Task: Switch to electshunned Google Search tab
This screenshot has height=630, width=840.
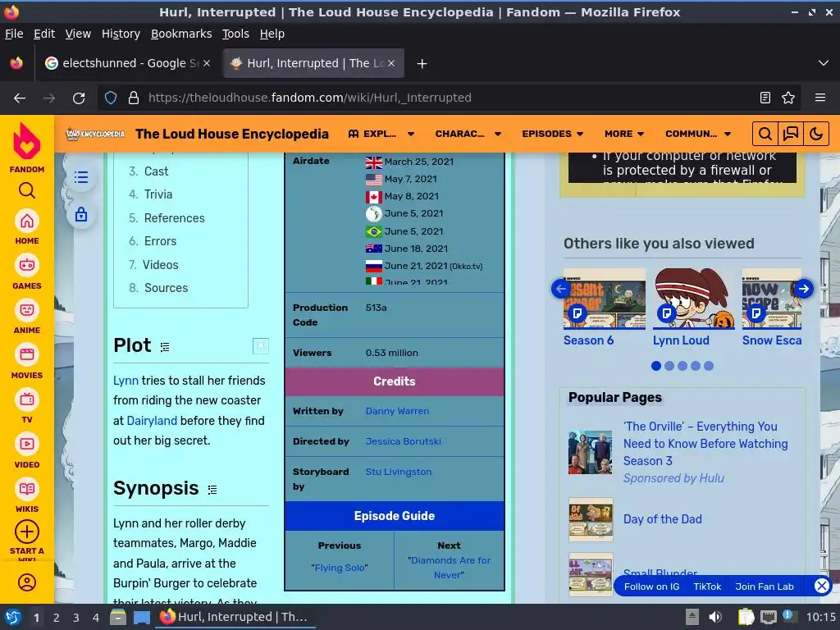Action: tap(127, 63)
